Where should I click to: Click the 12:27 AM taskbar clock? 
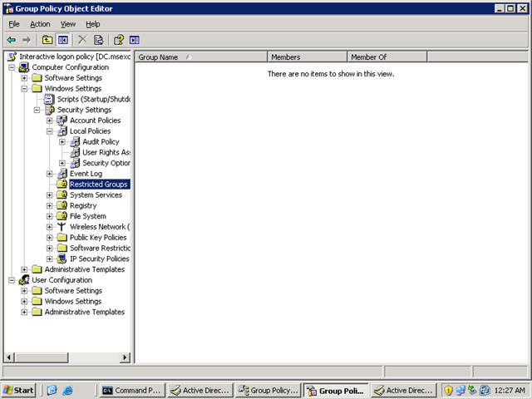pyautogui.click(x=510, y=391)
